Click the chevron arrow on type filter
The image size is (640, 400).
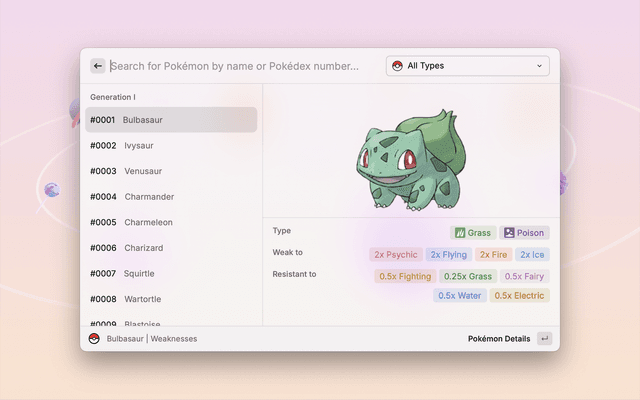click(540, 66)
